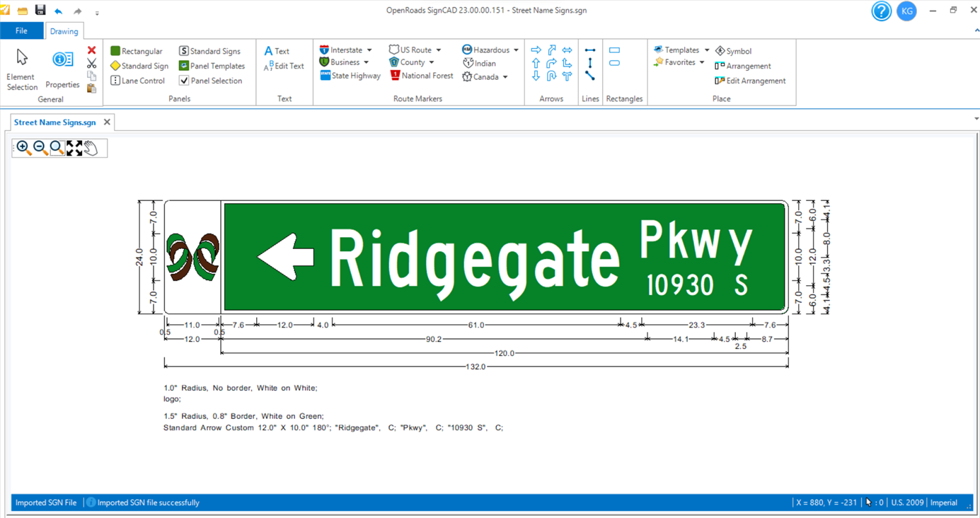Screen dimensions: 980x518
Task: Open Help via question mark icon
Action: tap(881, 11)
